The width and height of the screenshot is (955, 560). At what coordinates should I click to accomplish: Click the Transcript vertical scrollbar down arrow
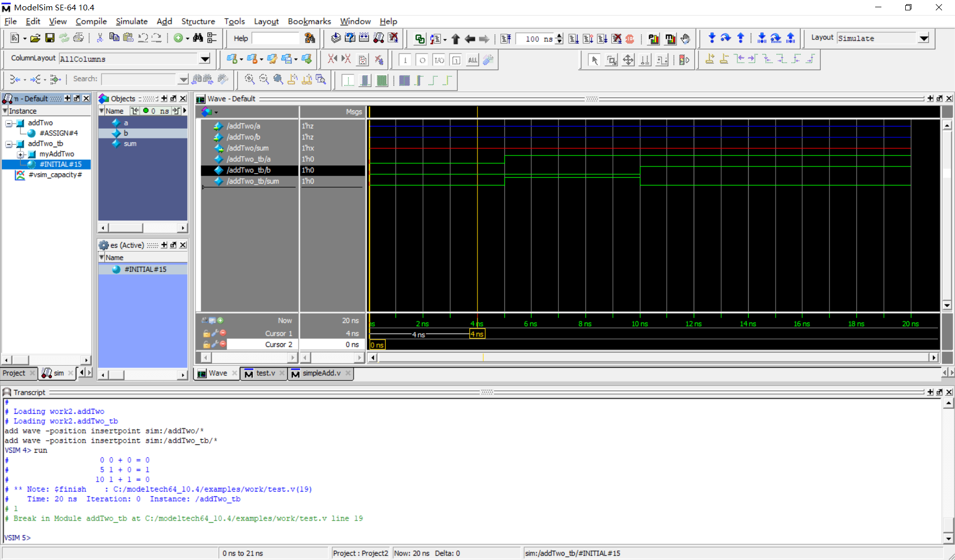click(x=948, y=538)
